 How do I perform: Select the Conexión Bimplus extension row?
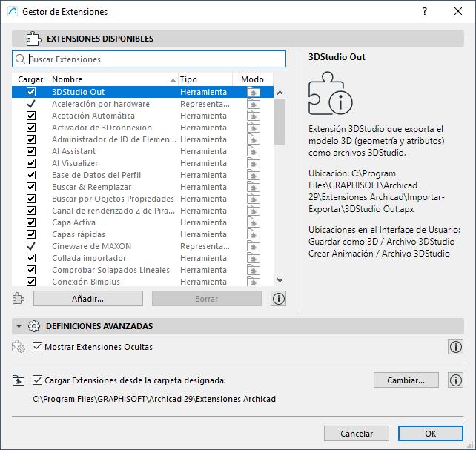coord(142,282)
